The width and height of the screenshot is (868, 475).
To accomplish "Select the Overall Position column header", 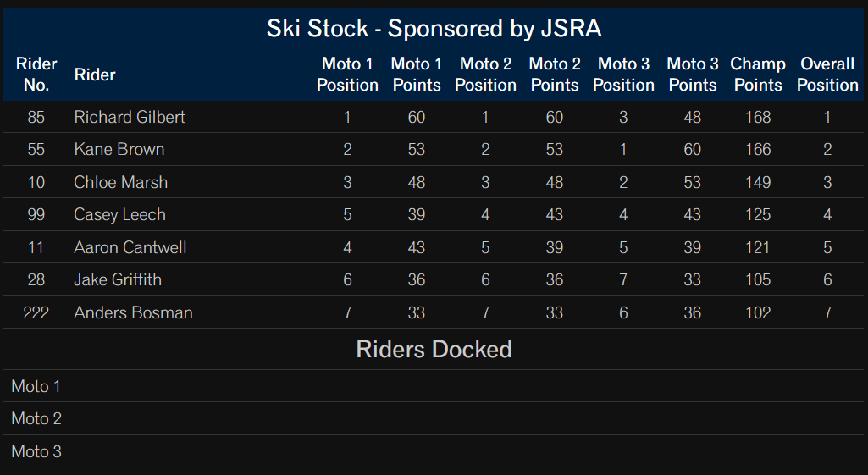I will pyautogui.click(x=827, y=75).
